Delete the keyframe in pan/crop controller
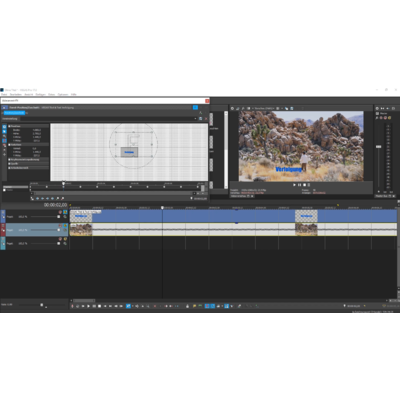This screenshot has height=400, width=400. click(63, 198)
